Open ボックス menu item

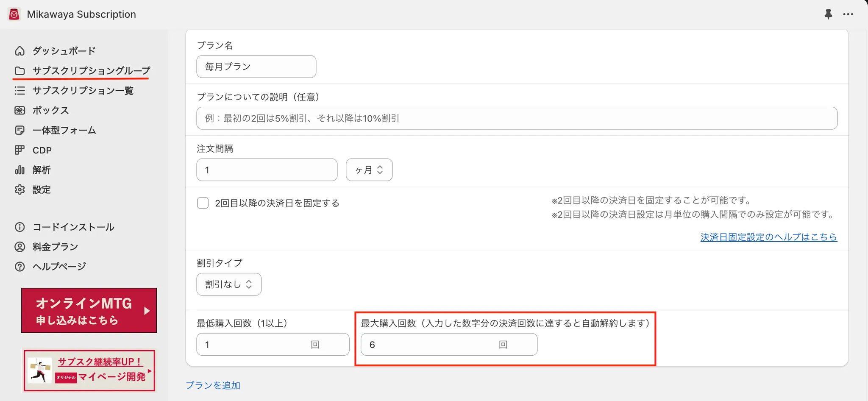point(50,110)
